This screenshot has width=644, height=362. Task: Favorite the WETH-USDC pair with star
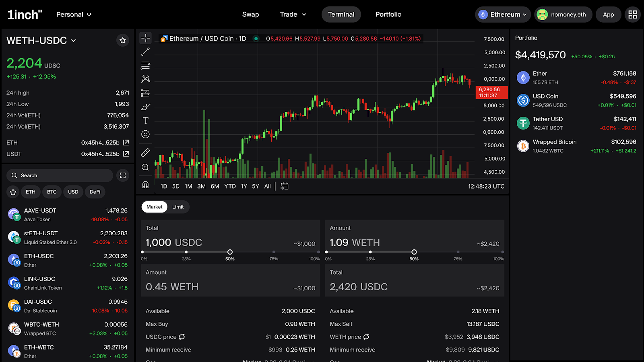123,40
